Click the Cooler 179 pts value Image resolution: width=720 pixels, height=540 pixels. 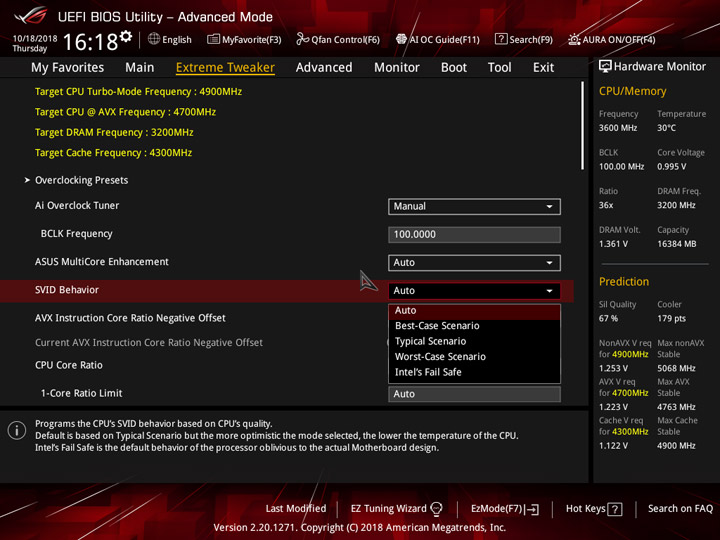click(671, 319)
